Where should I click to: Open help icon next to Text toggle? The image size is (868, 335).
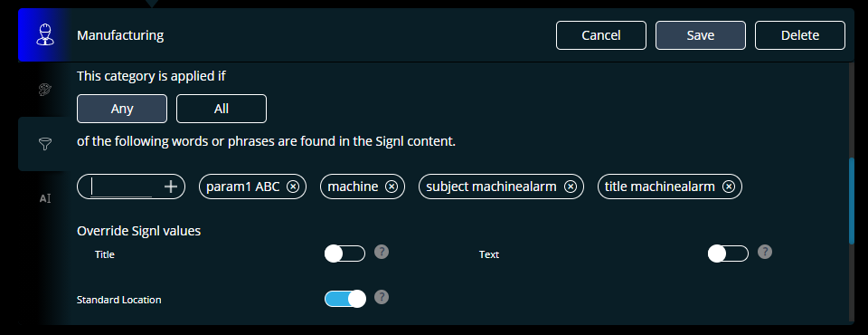point(765,252)
